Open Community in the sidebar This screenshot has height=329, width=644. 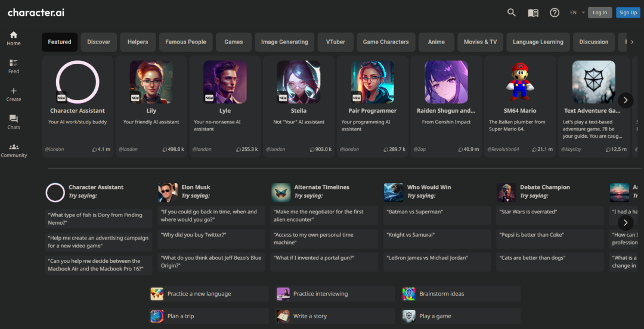pyautogui.click(x=14, y=150)
